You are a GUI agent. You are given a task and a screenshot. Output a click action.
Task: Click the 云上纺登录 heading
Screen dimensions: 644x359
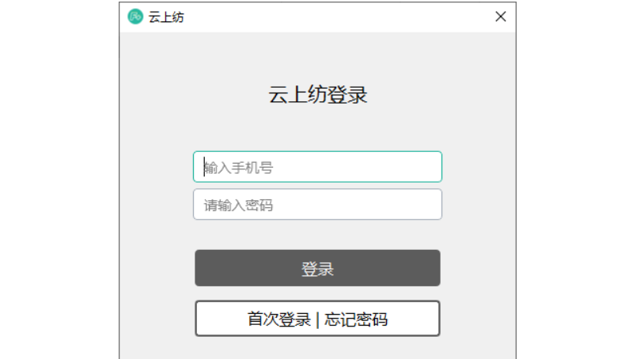click(317, 95)
